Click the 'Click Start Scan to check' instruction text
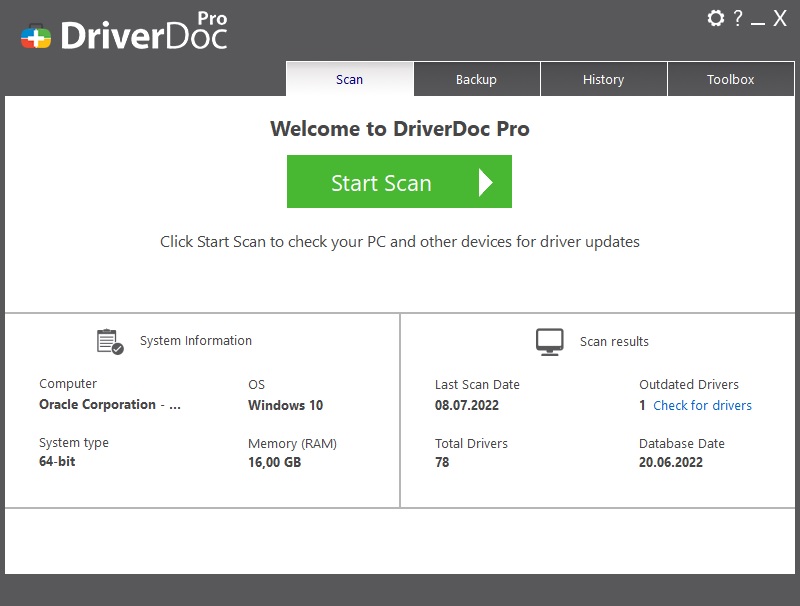 pos(400,242)
